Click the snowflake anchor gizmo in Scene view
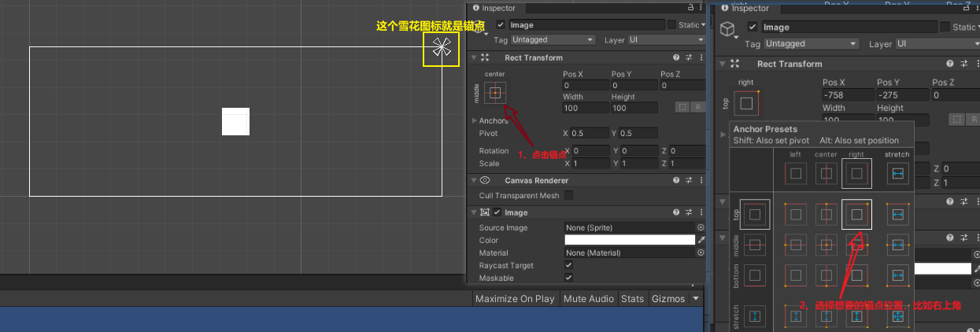The width and height of the screenshot is (980, 332). (441, 48)
